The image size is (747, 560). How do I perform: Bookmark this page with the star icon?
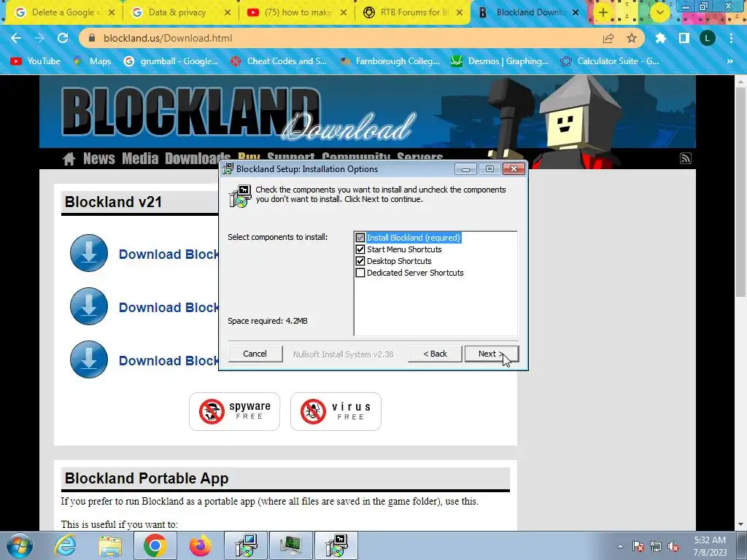[x=632, y=38]
